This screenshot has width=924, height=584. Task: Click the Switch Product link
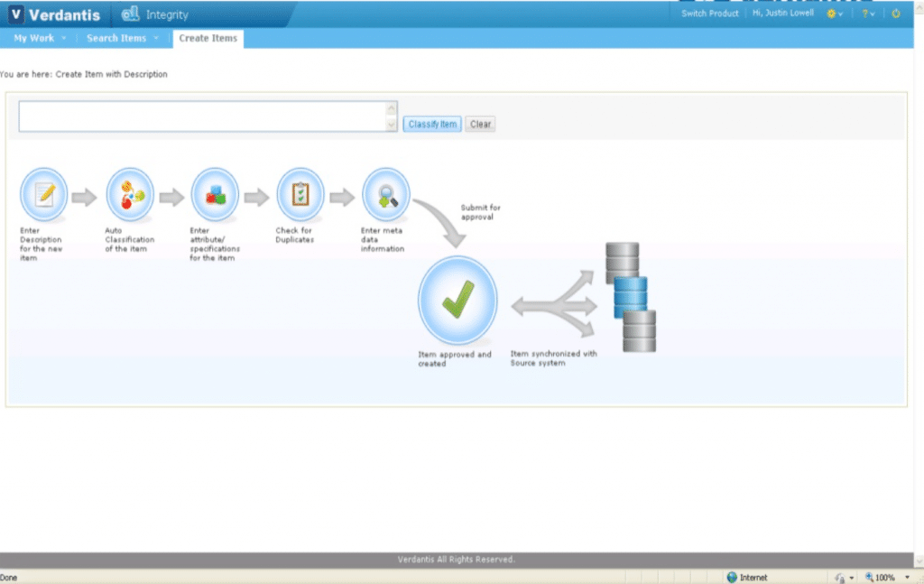(708, 14)
